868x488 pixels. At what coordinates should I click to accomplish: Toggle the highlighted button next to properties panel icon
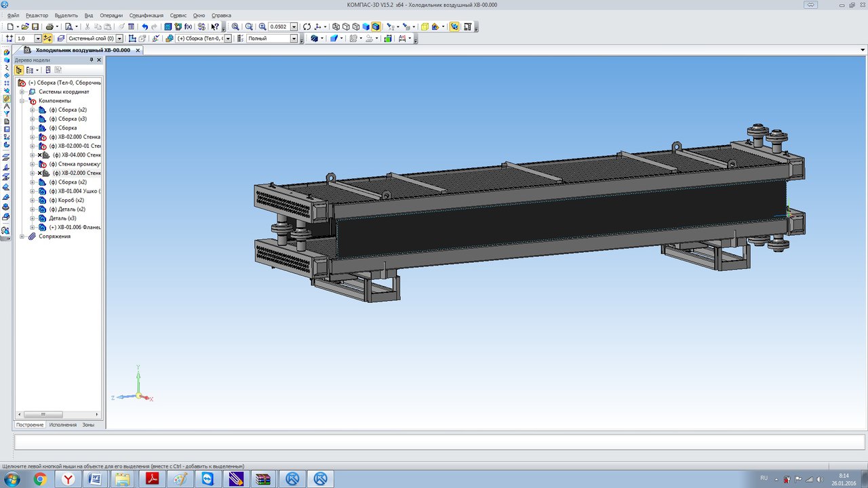[454, 26]
